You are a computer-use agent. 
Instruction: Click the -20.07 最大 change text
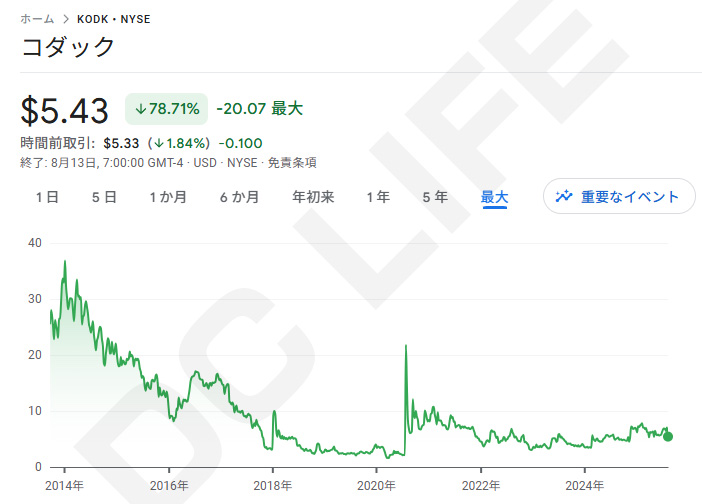(260, 109)
